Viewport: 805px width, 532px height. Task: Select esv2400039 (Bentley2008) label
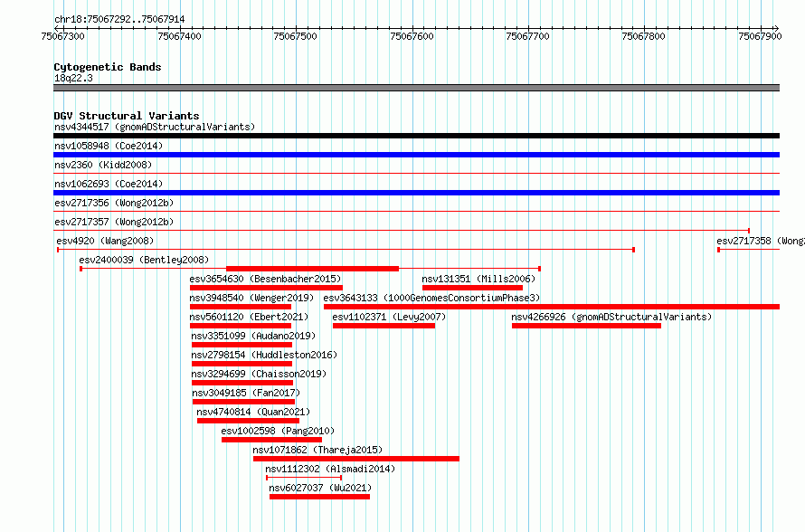click(144, 260)
